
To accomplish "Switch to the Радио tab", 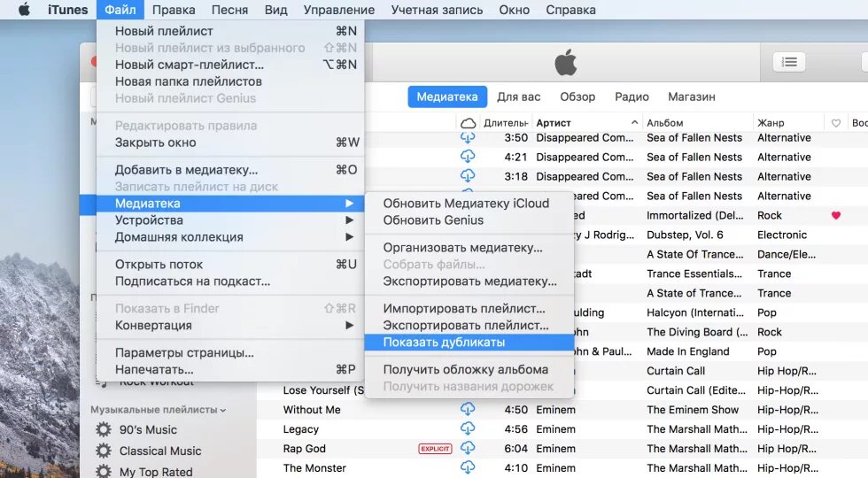I will pyautogui.click(x=632, y=96).
